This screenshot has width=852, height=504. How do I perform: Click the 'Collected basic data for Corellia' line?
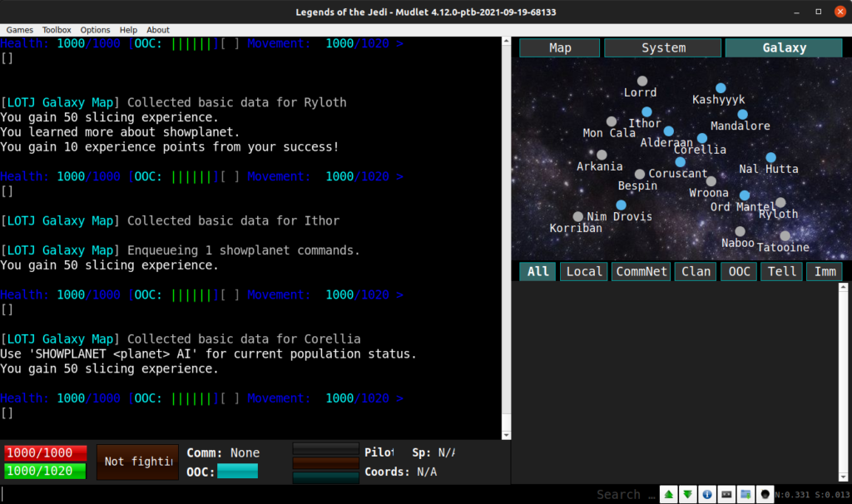[x=181, y=339]
